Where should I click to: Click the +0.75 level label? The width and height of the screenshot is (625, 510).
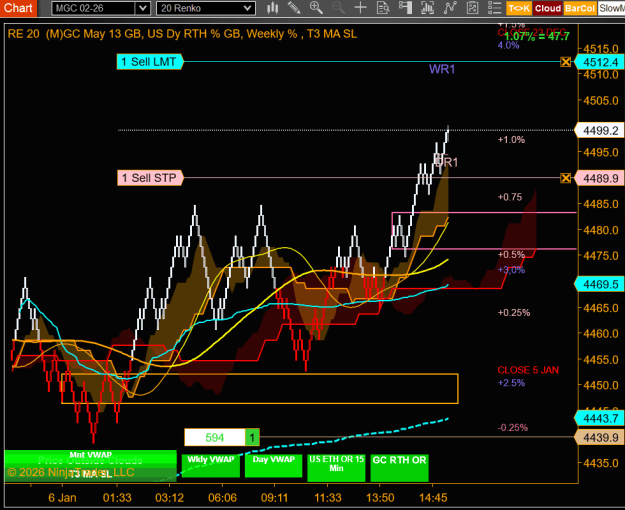(510, 197)
